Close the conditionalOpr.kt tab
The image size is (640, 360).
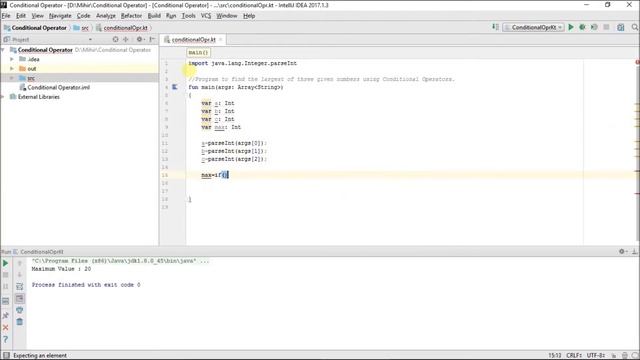(220, 40)
